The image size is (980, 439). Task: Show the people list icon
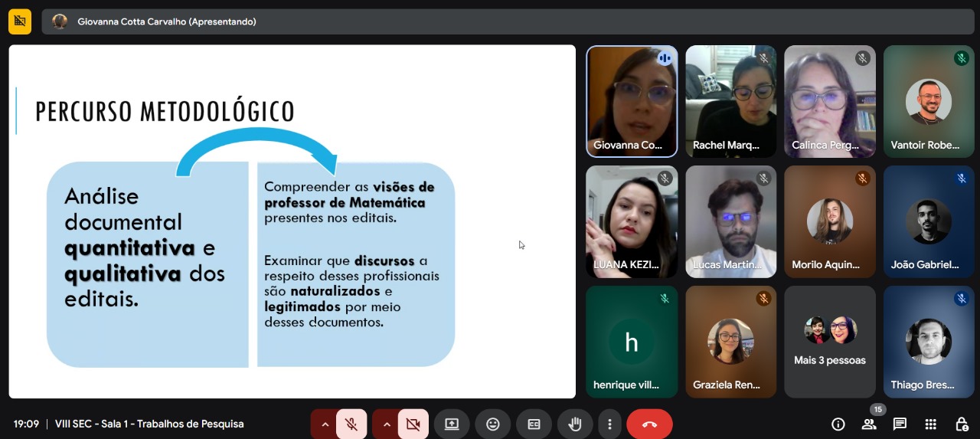click(869, 424)
